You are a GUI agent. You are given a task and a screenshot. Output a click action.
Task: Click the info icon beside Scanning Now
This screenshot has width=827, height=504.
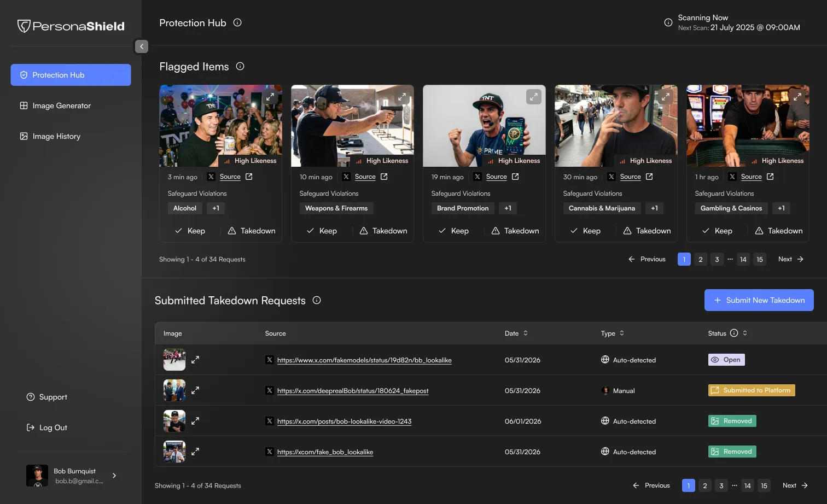pos(668,22)
